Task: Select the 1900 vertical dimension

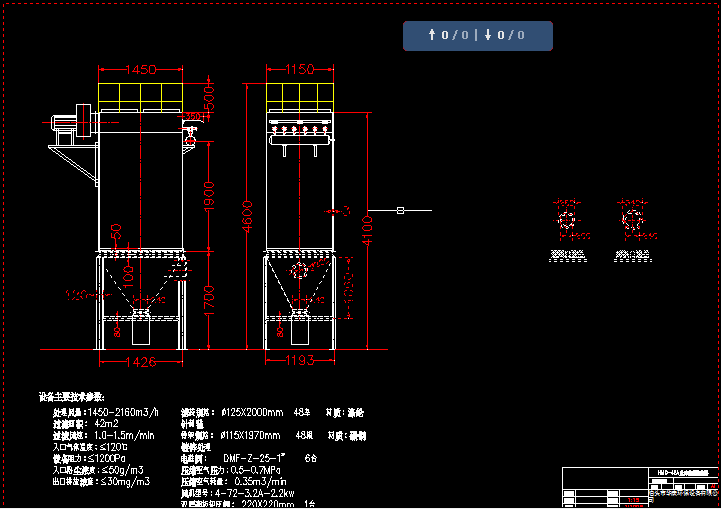Action: click(x=210, y=195)
